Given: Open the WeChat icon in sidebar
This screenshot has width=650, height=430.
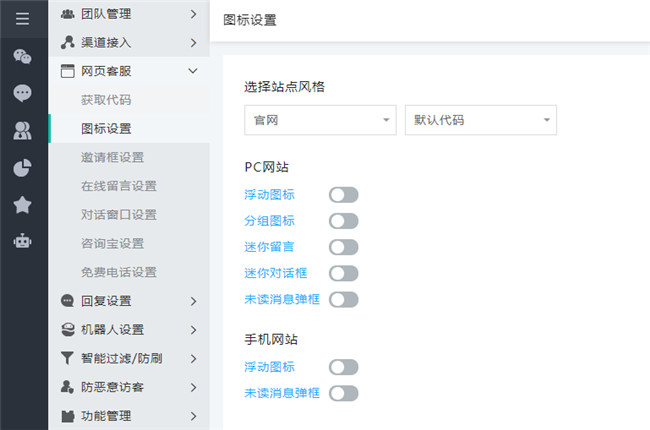Looking at the screenshot, I should [22, 56].
